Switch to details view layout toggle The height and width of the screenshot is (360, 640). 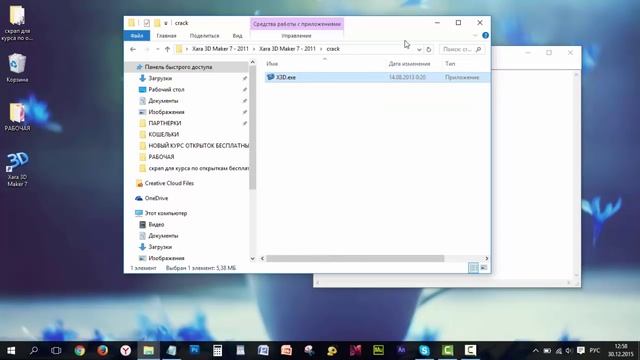pyautogui.click(x=473, y=268)
